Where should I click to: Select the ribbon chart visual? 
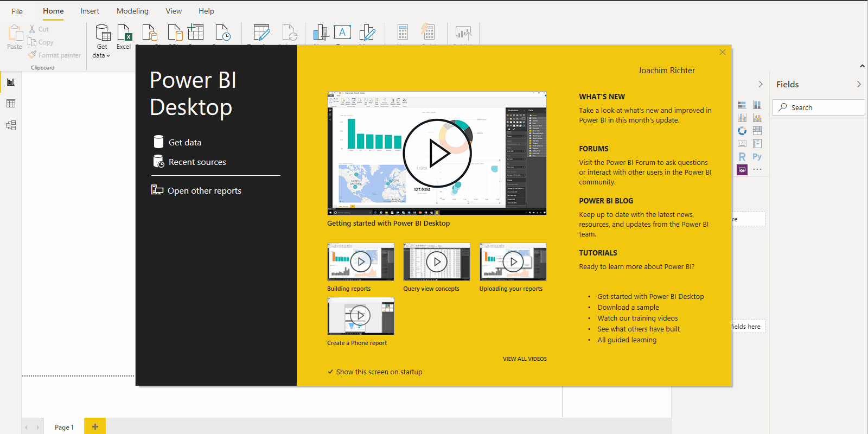[x=757, y=118]
